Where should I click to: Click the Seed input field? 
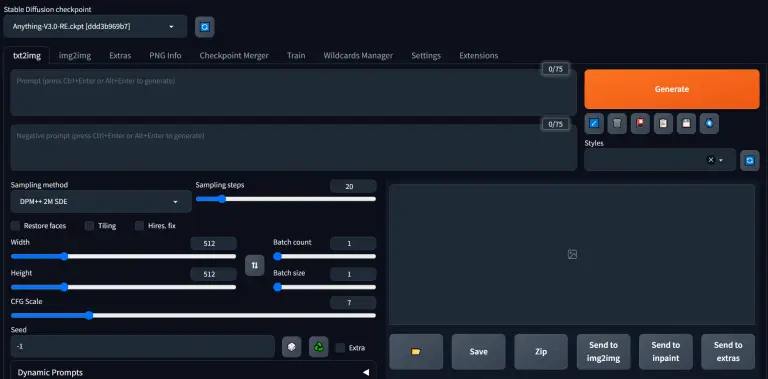point(143,347)
